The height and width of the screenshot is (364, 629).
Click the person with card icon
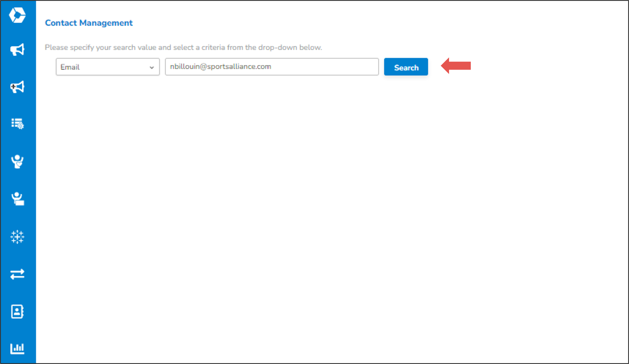click(x=17, y=199)
